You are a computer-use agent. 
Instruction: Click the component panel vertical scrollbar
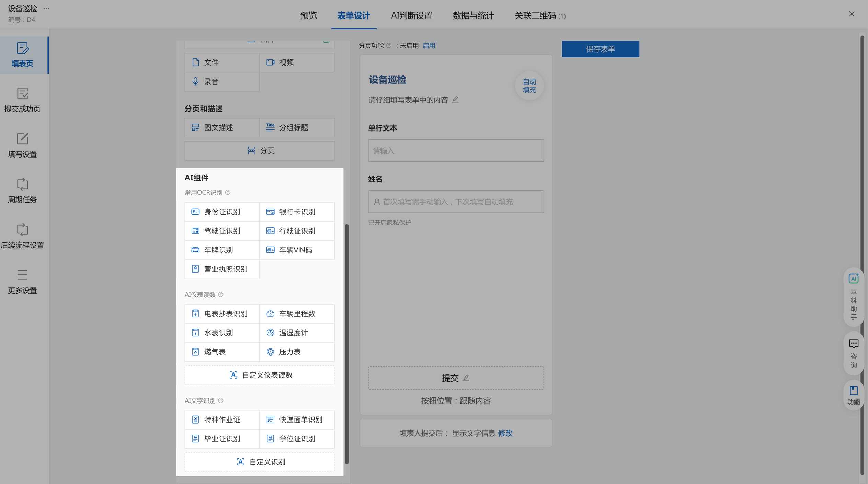click(x=346, y=344)
